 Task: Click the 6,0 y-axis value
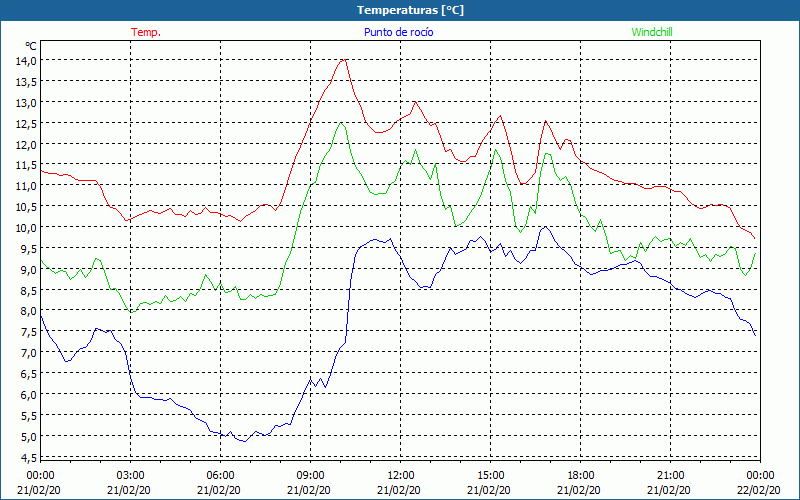pos(29,394)
